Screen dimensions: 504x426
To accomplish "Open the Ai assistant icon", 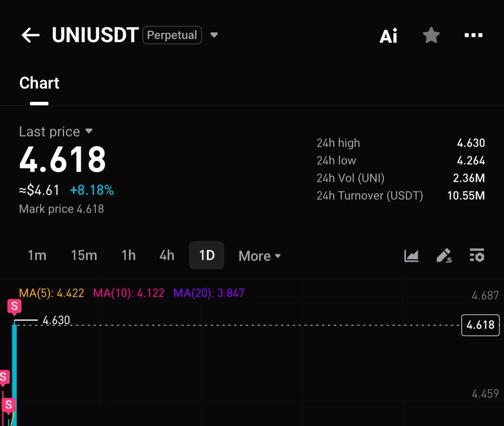I will (x=388, y=35).
